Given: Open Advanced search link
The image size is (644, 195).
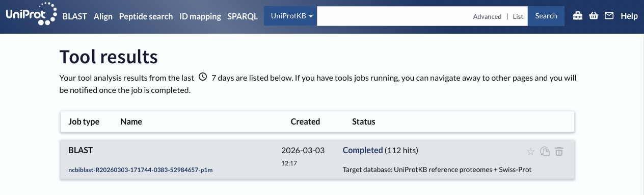Looking at the screenshot, I should click(487, 16).
